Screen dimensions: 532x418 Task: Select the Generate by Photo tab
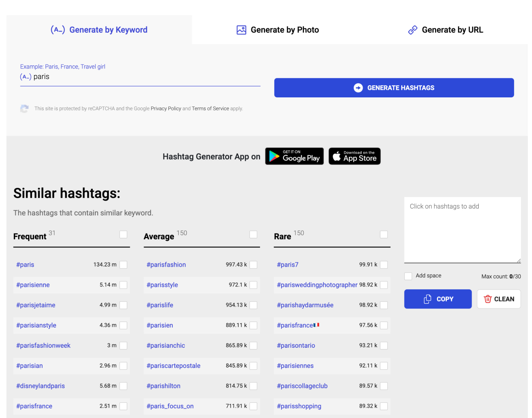click(277, 29)
